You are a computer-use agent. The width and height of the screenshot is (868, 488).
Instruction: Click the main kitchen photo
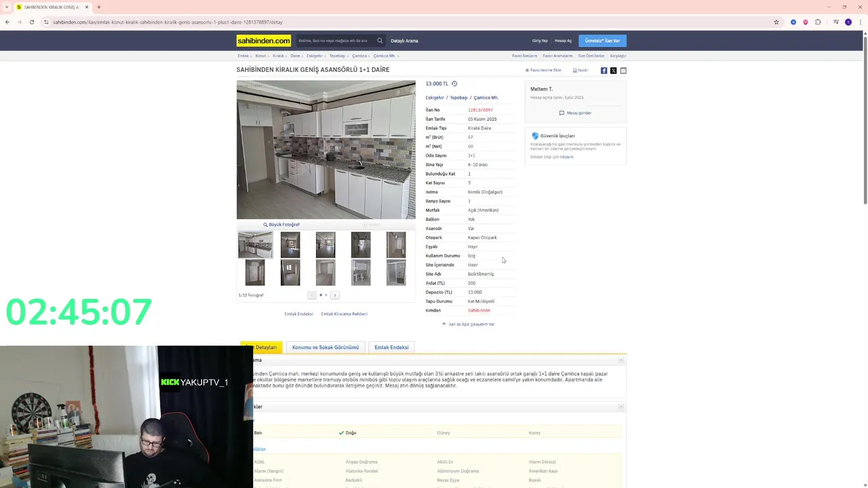(326, 150)
